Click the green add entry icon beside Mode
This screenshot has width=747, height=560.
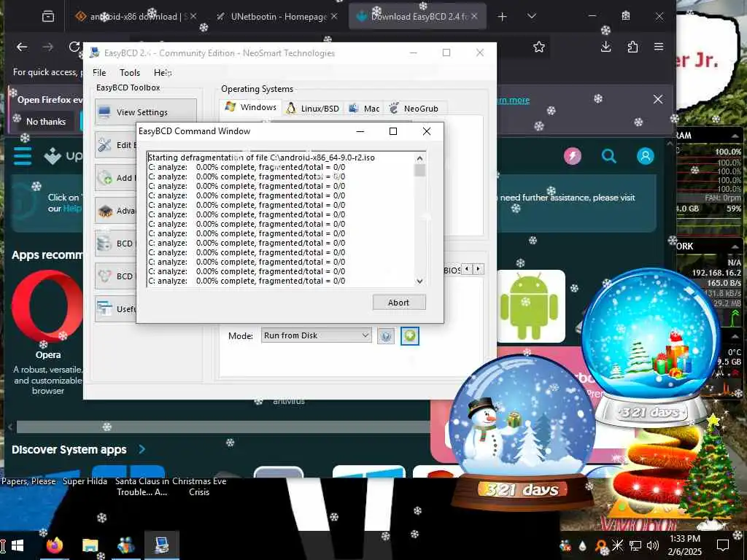(x=410, y=335)
